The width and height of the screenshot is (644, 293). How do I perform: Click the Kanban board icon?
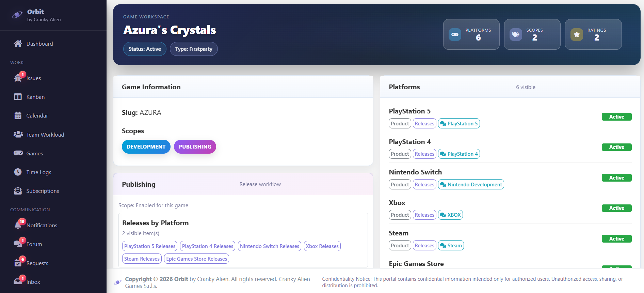coord(18,97)
